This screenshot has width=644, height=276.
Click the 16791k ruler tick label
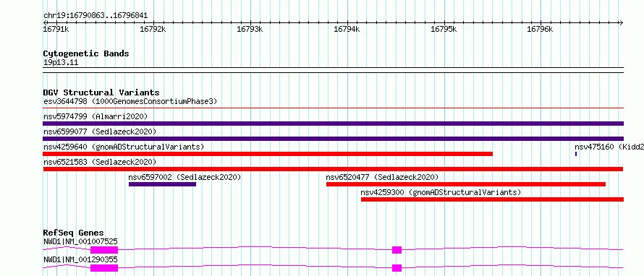(x=56, y=29)
